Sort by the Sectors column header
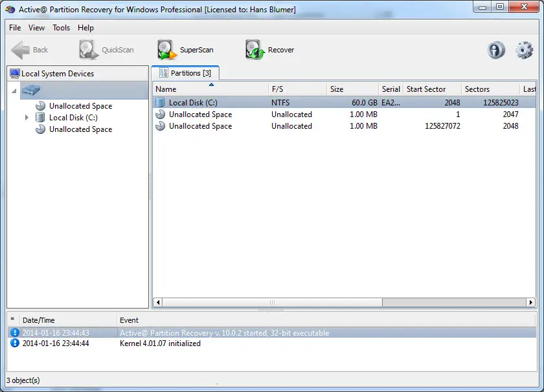 pos(490,89)
